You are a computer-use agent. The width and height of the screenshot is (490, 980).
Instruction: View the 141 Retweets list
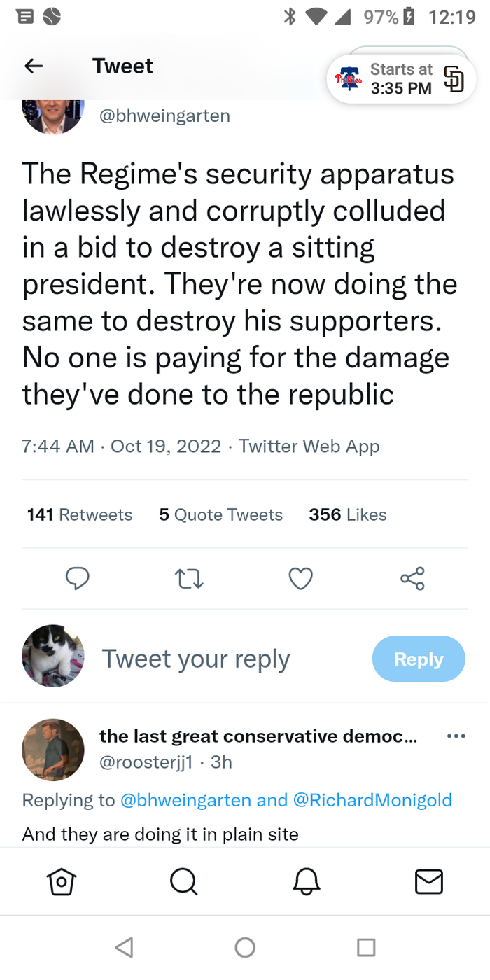coord(80,515)
